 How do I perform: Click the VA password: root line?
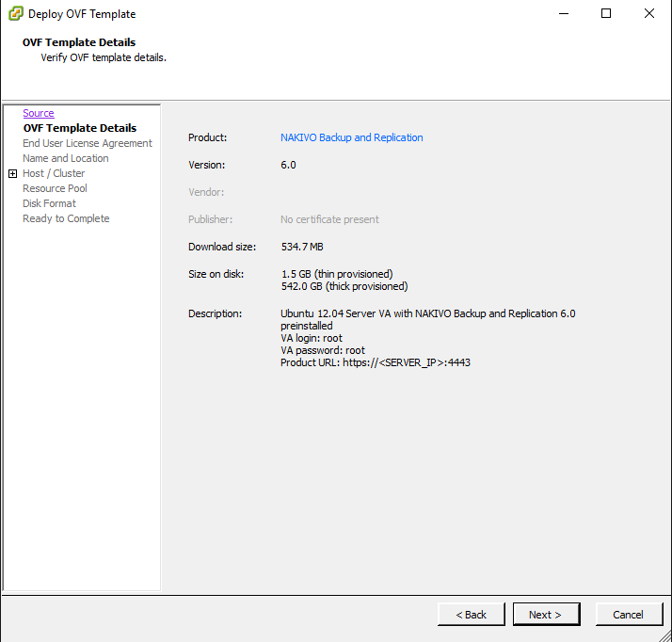coord(323,350)
